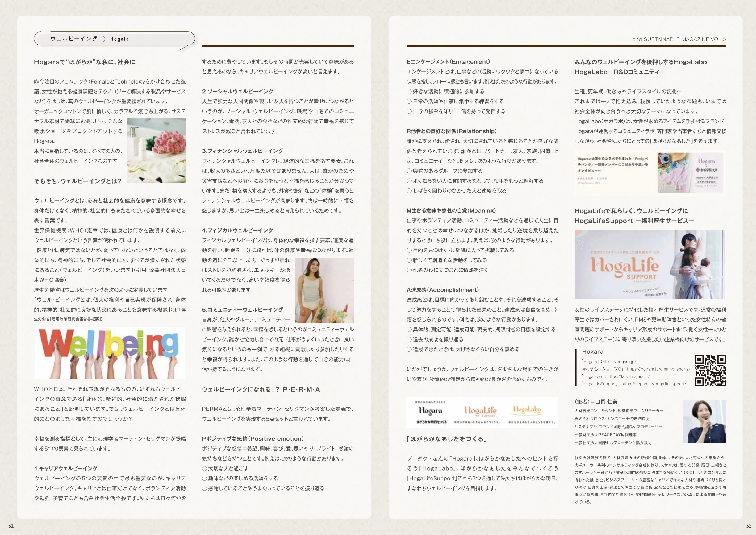Open the QR code beside the Hogara links

click(x=710, y=370)
